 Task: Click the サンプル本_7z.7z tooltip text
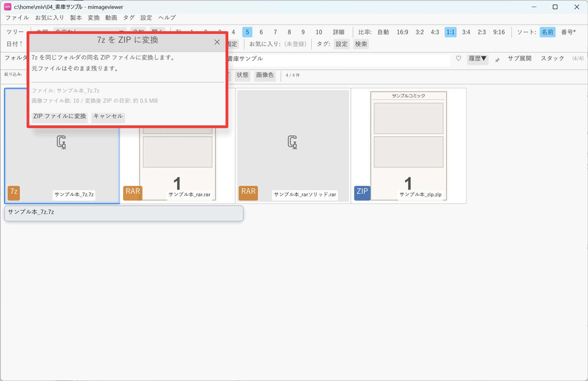click(31, 212)
